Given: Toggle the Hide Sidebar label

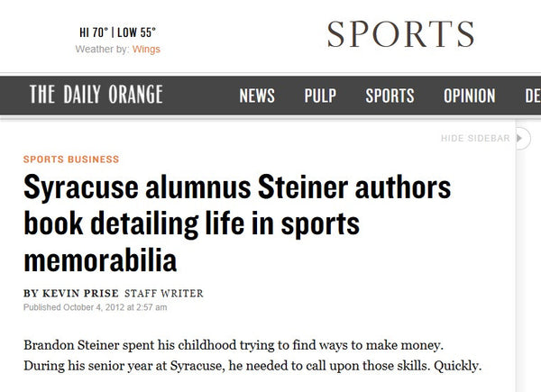Looking at the screenshot, I should pos(475,138).
